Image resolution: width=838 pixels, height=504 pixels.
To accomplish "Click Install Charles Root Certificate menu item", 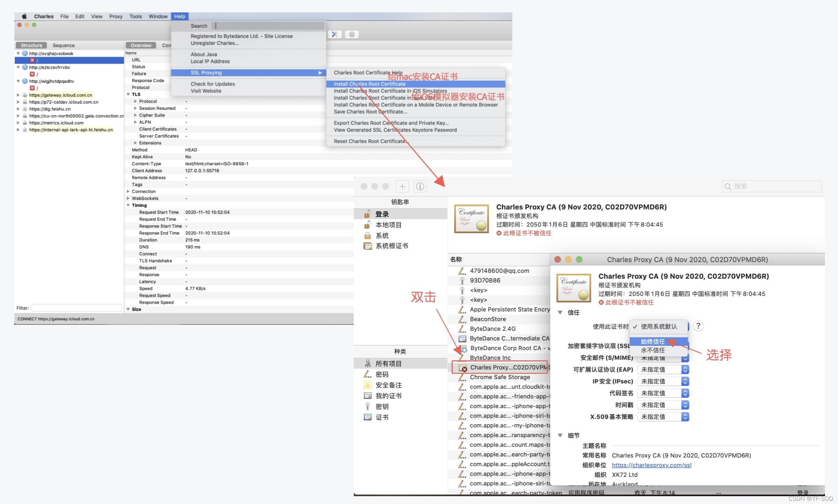I will coord(415,84).
